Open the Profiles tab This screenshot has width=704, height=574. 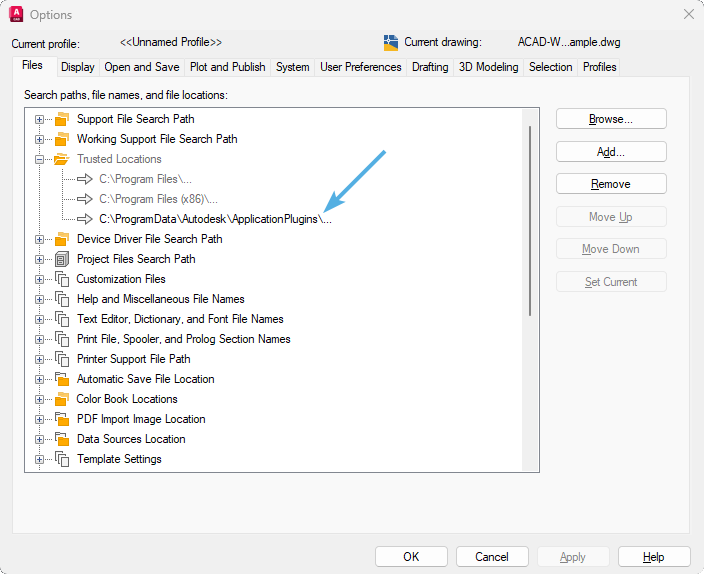[599, 67]
